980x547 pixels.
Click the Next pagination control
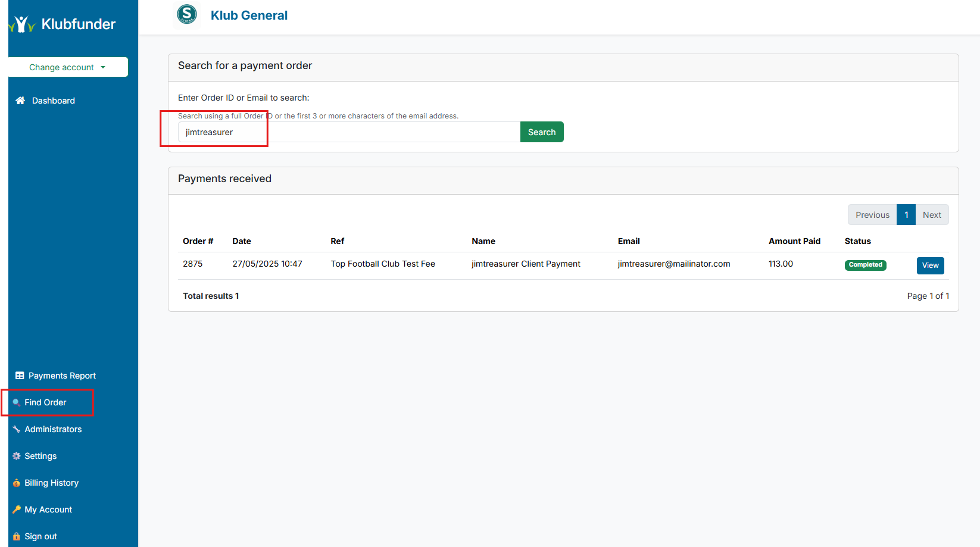932,214
